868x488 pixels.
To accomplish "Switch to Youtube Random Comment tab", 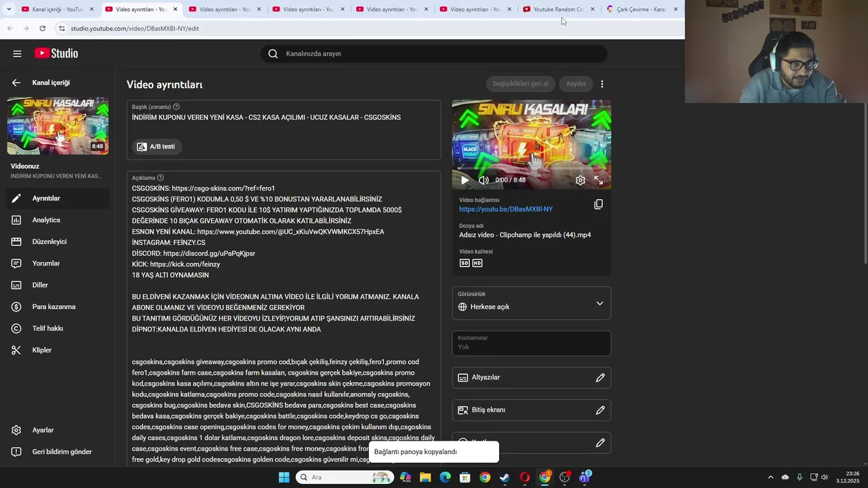I will [x=559, y=9].
